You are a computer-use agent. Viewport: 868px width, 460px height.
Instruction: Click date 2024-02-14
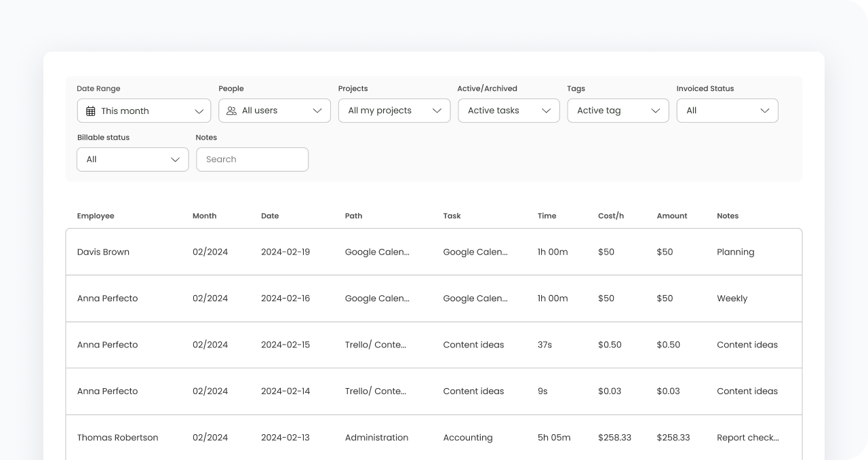pos(285,391)
